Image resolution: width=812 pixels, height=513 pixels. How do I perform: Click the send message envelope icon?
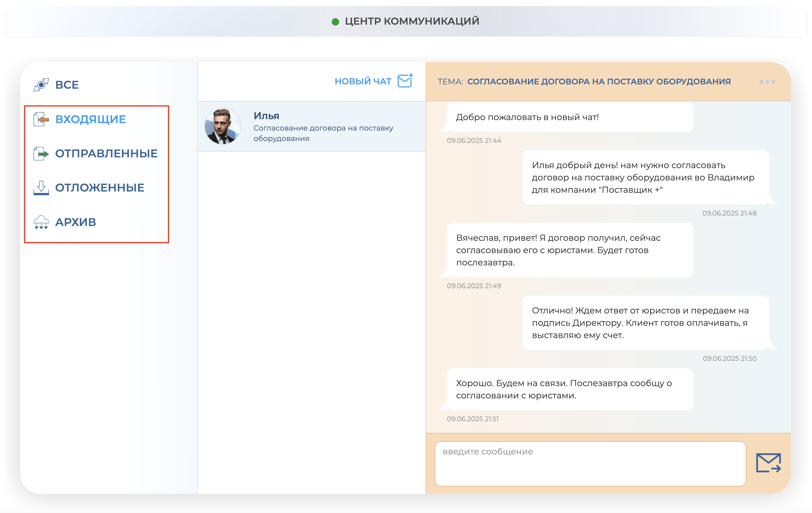click(x=770, y=464)
